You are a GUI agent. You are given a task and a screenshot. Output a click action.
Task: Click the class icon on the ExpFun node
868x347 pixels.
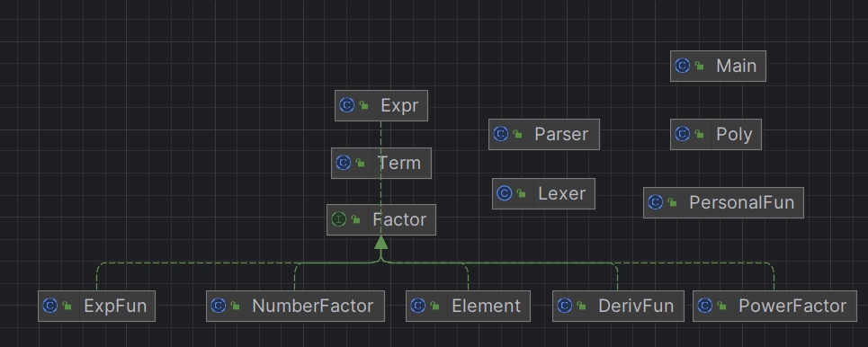(49, 306)
